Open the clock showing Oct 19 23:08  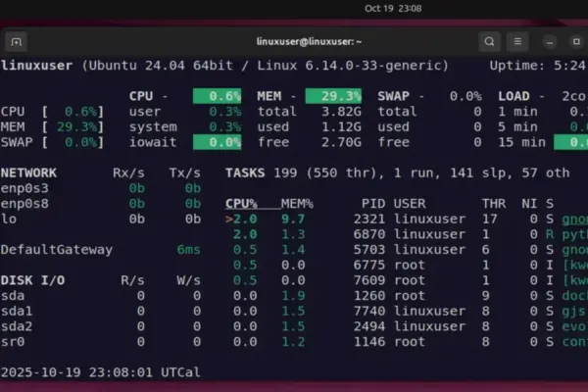tap(393, 8)
